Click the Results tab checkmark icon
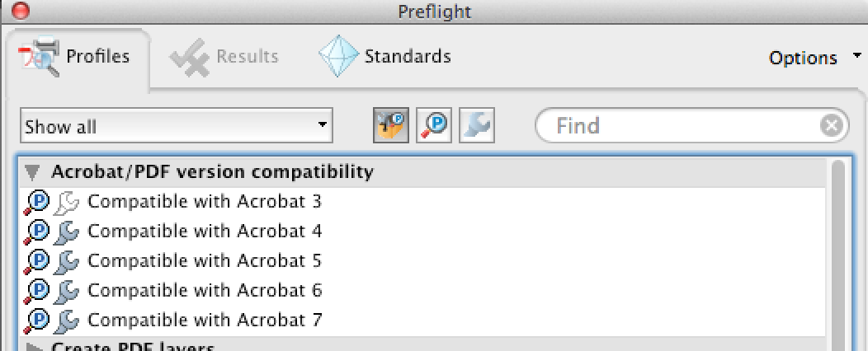 click(x=189, y=57)
